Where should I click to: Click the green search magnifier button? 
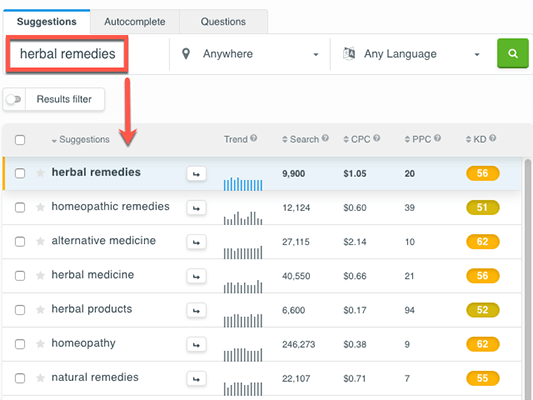[x=513, y=53]
